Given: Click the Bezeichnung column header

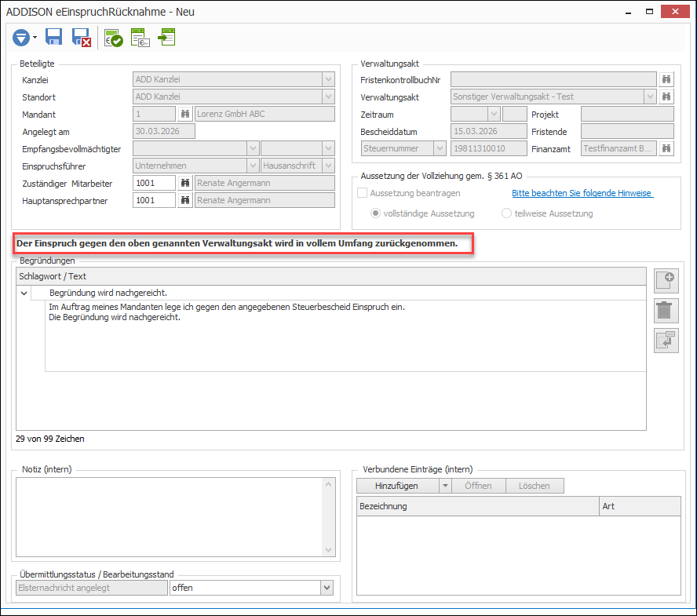Looking at the screenshot, I should (x=478, y=506).
